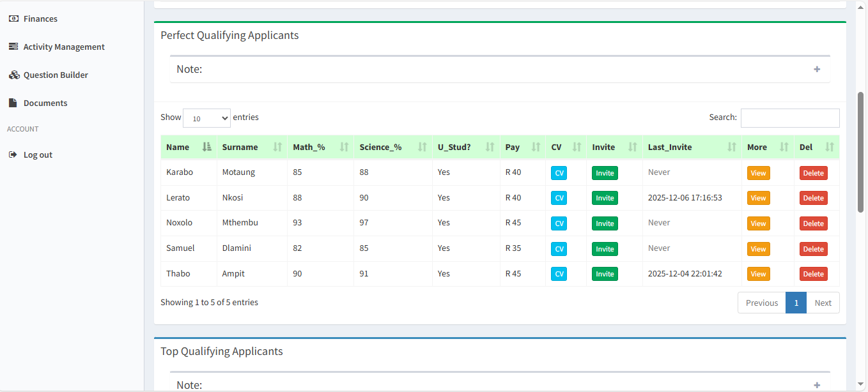
Task: Open the Question Builder menu item
Action: coord(56,75)
